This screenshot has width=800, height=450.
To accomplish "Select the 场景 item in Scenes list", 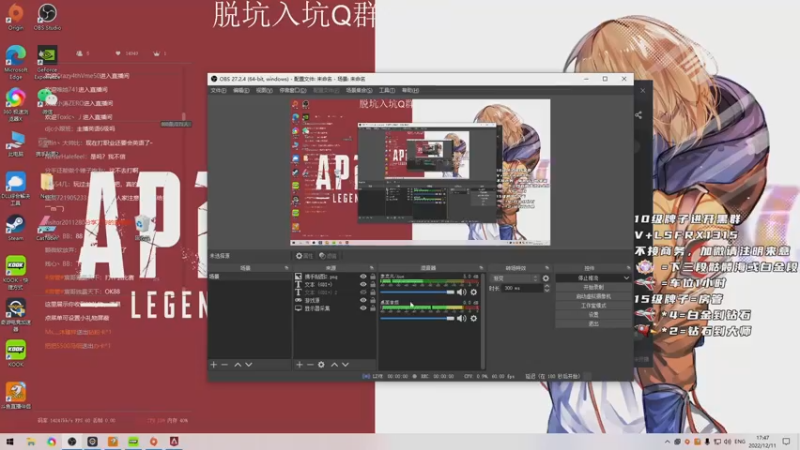I will 249,277.
